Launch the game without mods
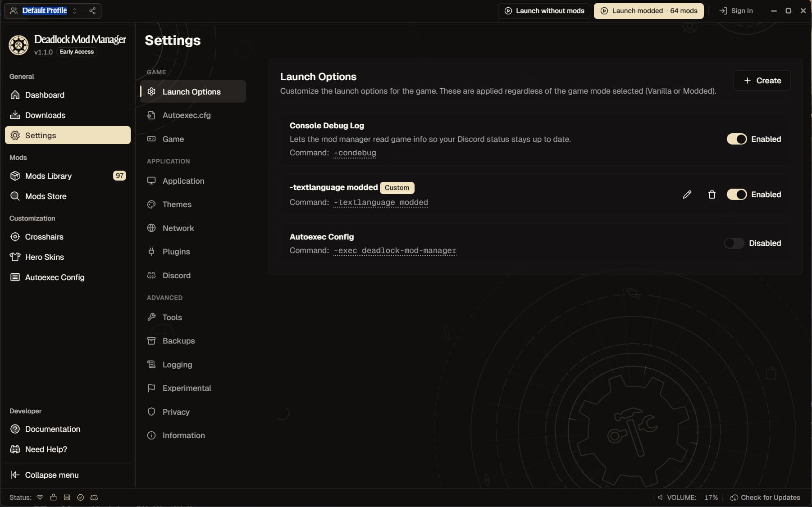812x507 pixels. 544,11
